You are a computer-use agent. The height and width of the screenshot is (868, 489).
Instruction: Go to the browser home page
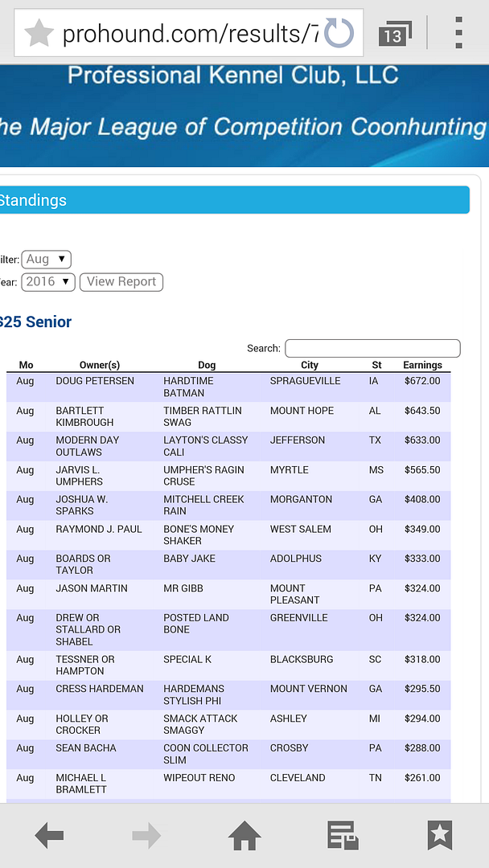point(244,836)
